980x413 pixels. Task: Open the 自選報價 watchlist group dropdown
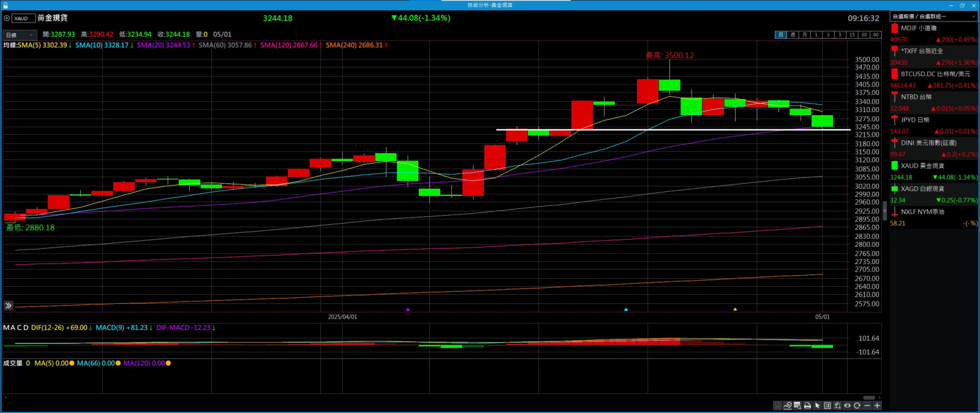(x=933, y=17)
